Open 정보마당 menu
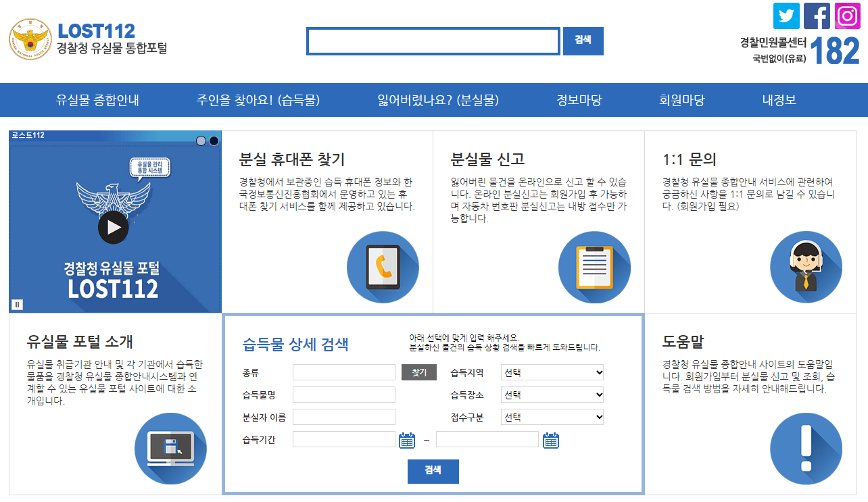Image resolution: width=868 pixels, height=502 pixels. pos(579,100)
